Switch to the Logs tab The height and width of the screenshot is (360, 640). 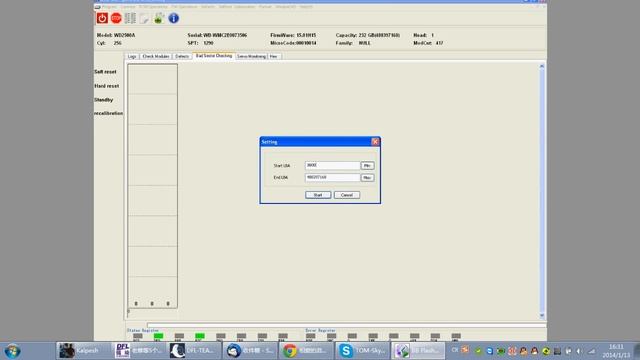coord(132,56)
